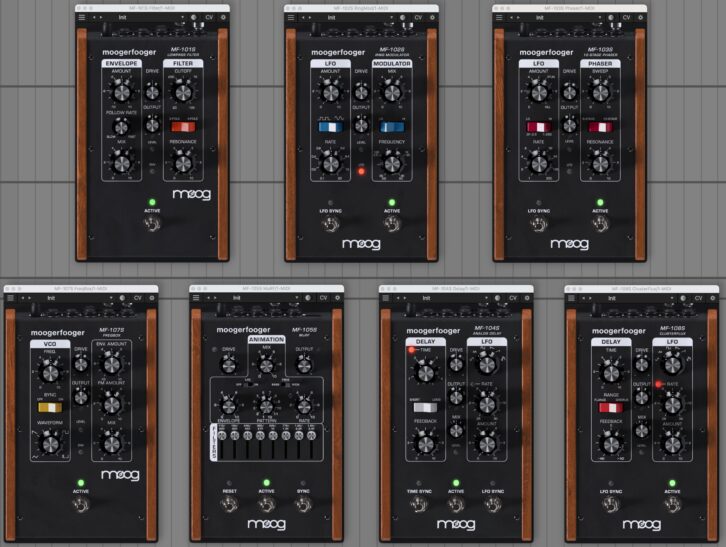Open settings gear in MF-103S Phaser window
The image size is (726, 547).
pyautogui.click(x=641, y=17)
